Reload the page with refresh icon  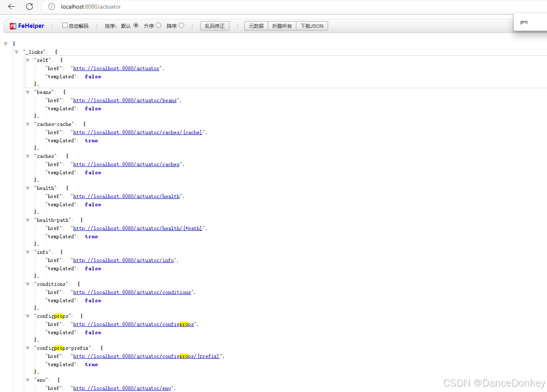pyautogui.click(x=30, y=7)
